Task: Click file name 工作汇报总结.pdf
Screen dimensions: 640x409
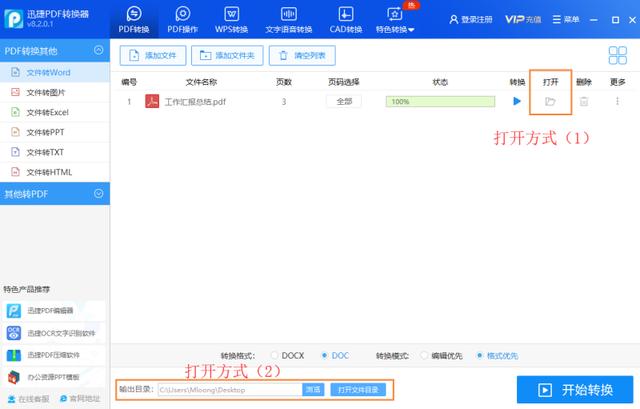Action: pos(195,102)
